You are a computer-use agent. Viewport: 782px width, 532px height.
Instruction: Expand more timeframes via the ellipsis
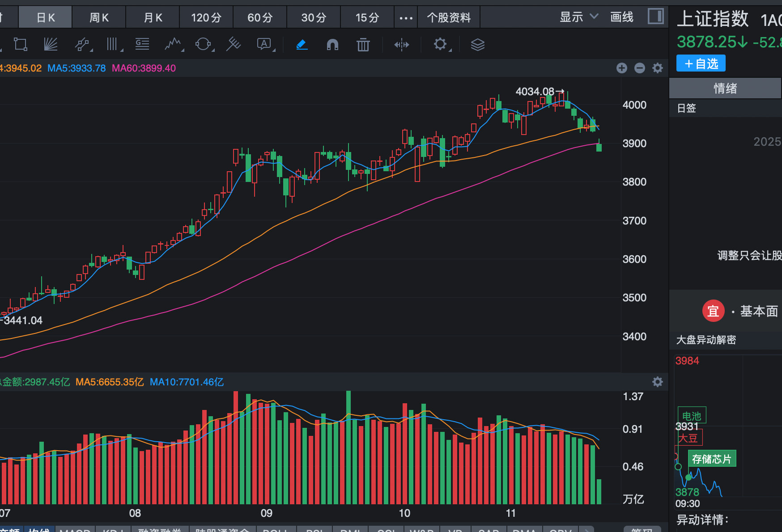coord(406,18)
